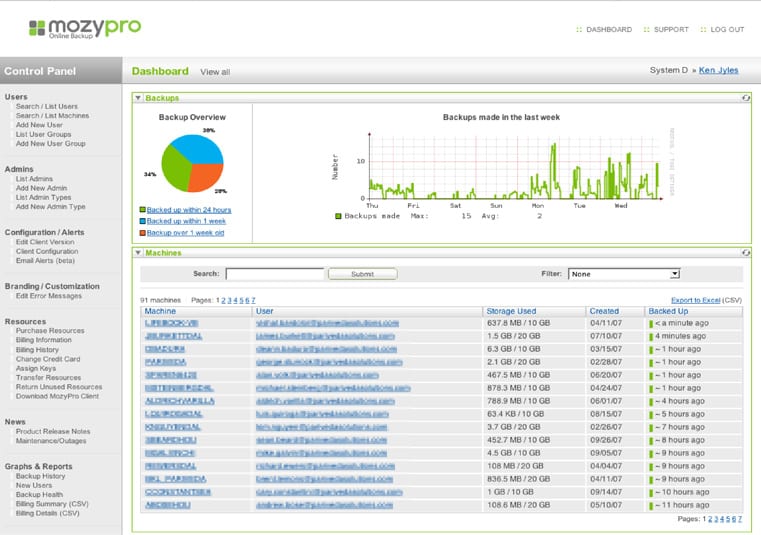Image resolution: width=761 pixels, height=535 pixels.
Task: Open Edit Error Messages
Action: (x=49, y=296)
